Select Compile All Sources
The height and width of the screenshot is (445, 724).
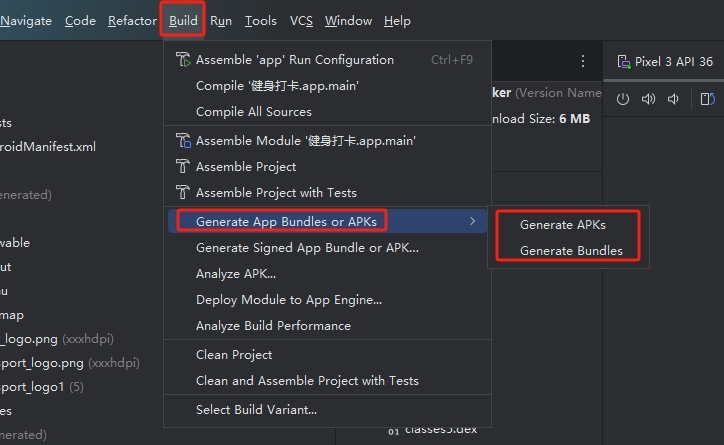[253, 112]
